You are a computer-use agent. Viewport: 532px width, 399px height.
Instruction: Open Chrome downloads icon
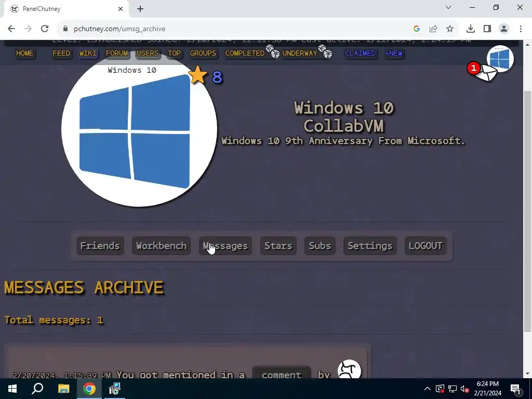coord(471,29)
